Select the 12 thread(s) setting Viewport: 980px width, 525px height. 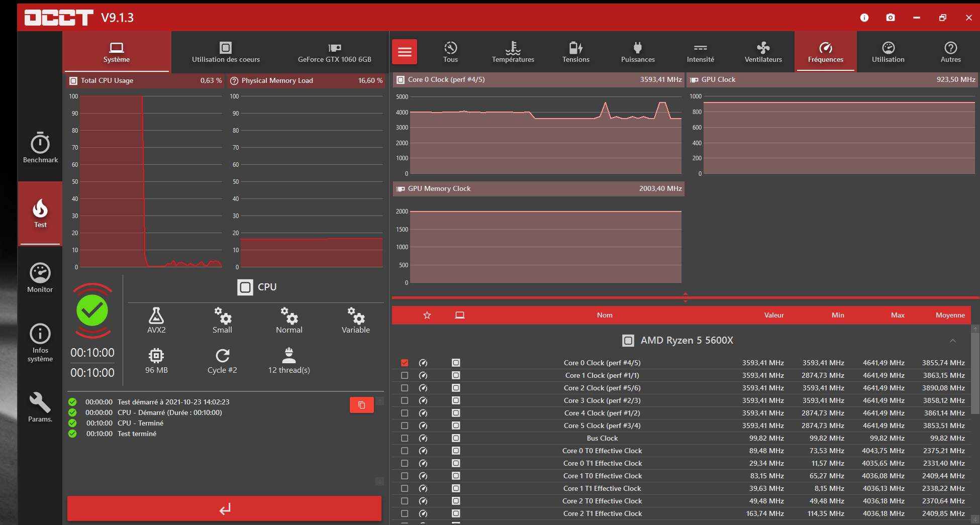[289, 361]
